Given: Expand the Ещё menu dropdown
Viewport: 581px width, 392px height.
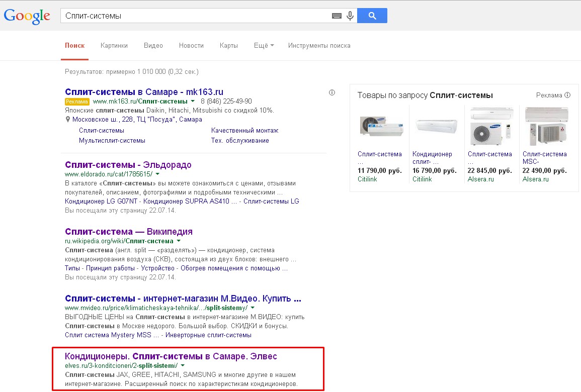Looking at the screenshot, I should click(264, 46).
